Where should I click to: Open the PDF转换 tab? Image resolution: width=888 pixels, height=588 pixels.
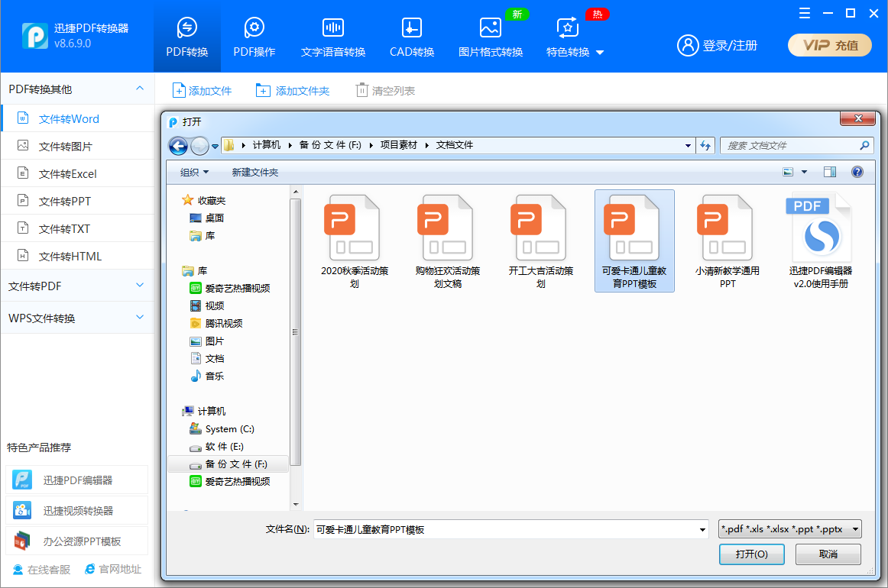pos(187,37)
